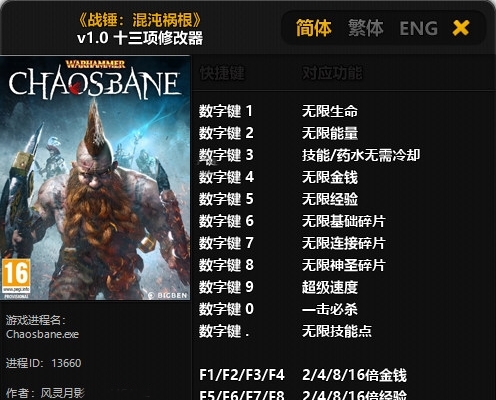Viewport: 496px width, 400px height.
Task: Activate 无限技能点 option
Action: point(337,331)
